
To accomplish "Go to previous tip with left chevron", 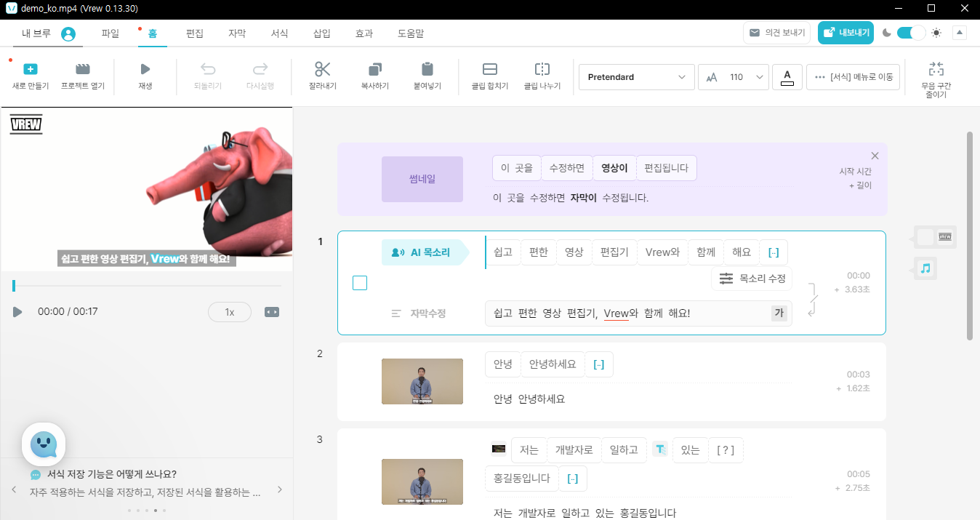I will click(x=14, y=489).
